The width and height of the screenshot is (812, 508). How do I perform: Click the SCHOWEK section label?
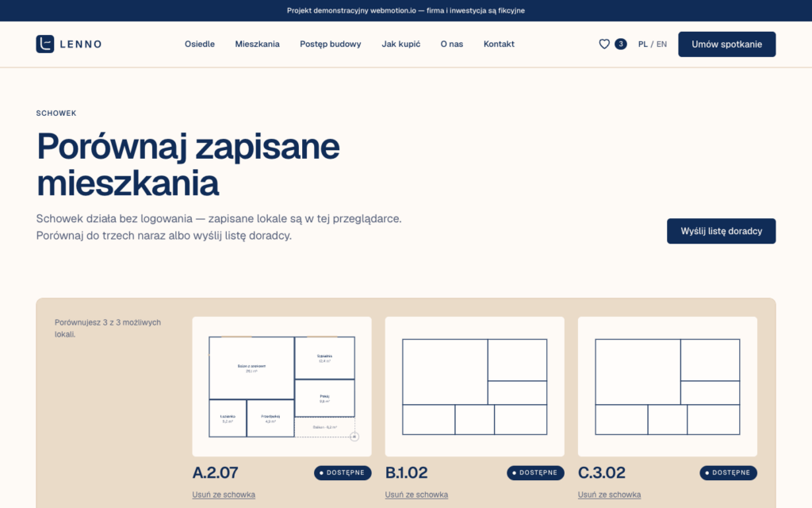56,113
